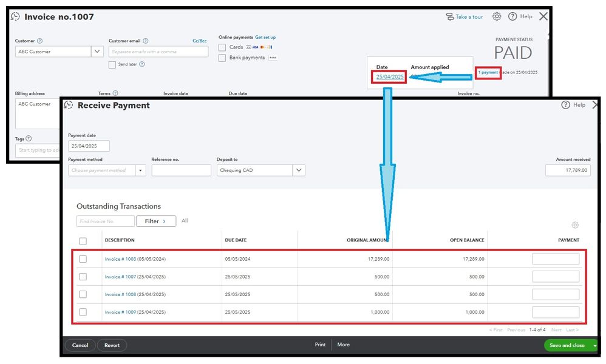Open the Save and close arrow menu

[595, 345]
